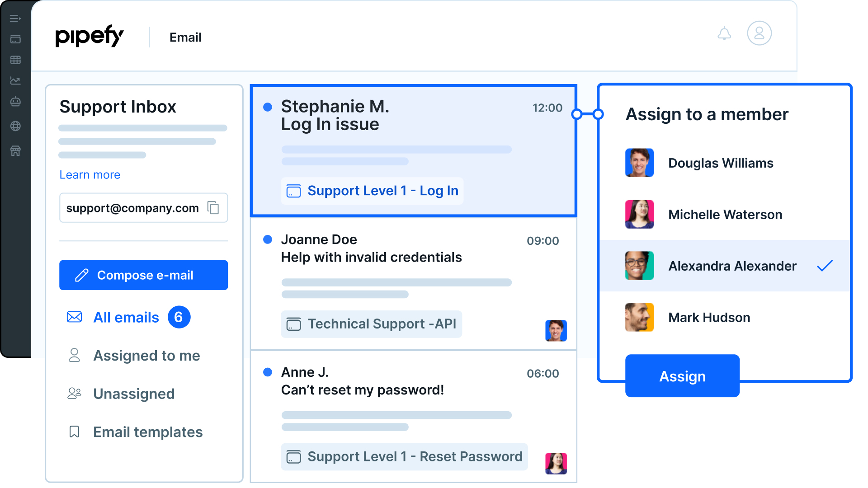Choose Mark Hudson from member list

click(709, 318)
